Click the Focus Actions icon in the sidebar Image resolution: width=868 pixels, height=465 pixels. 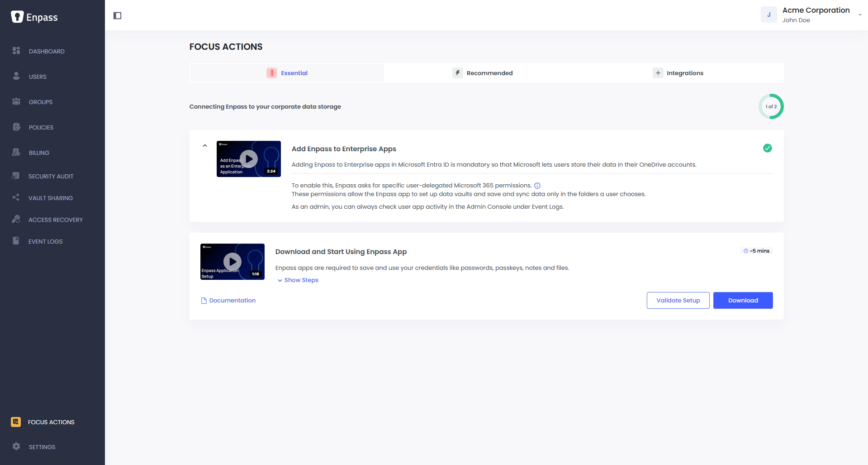[16, 422]
